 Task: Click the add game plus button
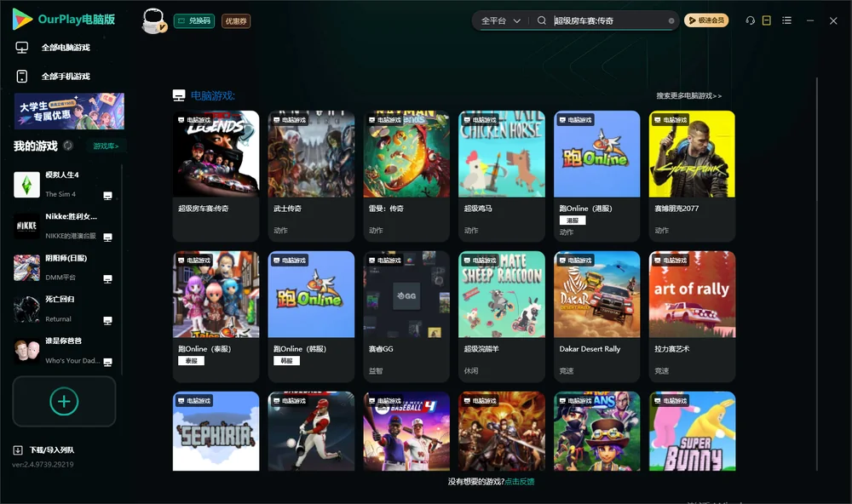point(64,401)
